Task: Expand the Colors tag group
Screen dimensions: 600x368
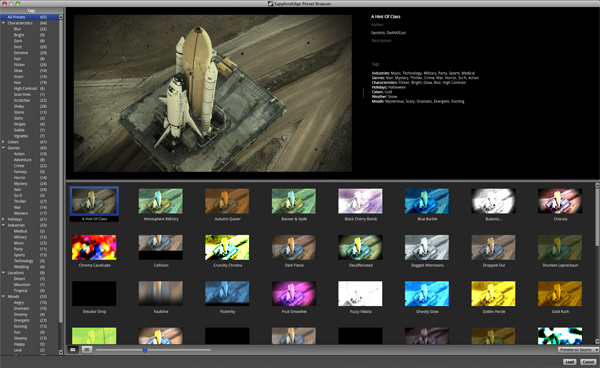Action: (3, 142)
